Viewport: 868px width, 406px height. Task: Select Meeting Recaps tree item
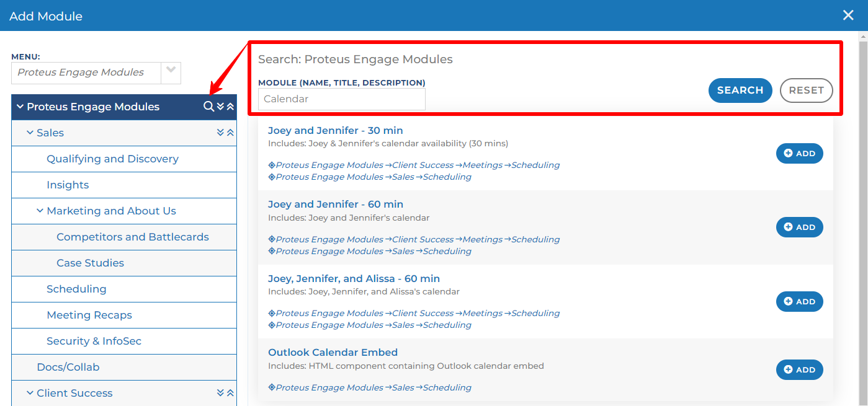point(89,315)
